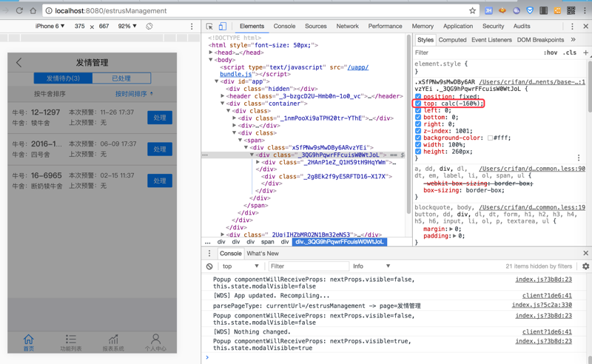
Task: Clear the console with the clear icon
Action: click(x=209, y=266)
